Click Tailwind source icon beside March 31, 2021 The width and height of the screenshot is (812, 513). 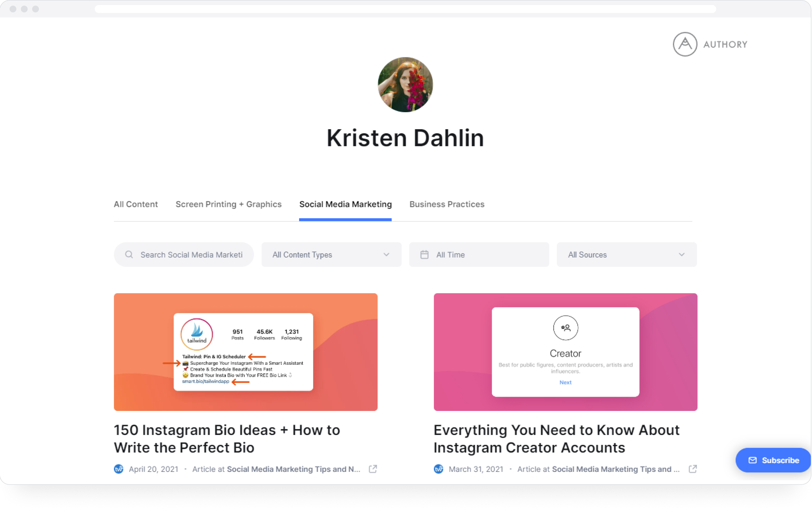[438, 469]
